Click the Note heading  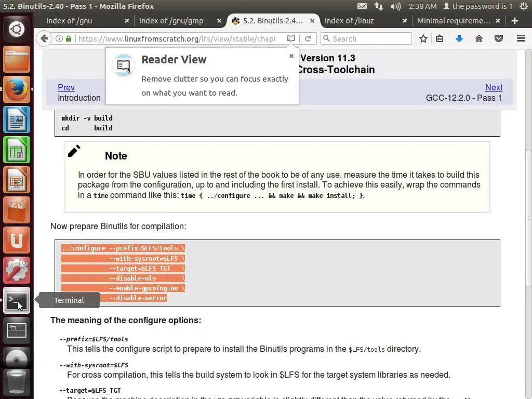116,156
